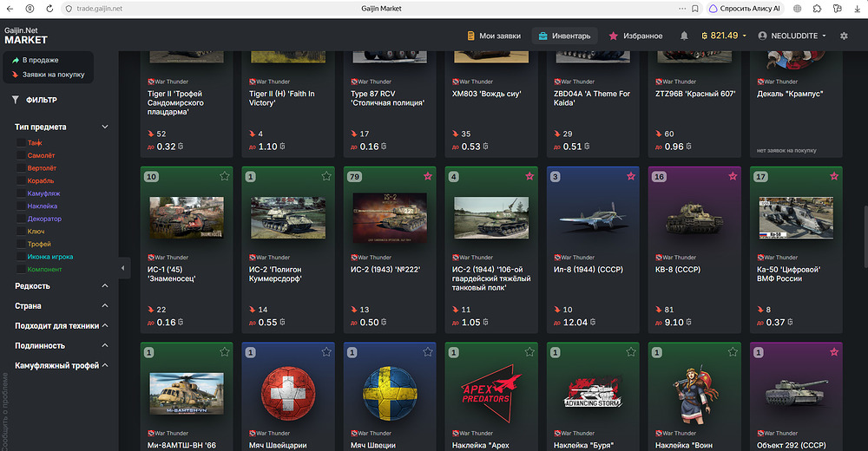Image resolution: width=868 pixels, height=451 pixels.
Task: Expand the Камуфляжный трофей filter section
Action: pos(105,365)
